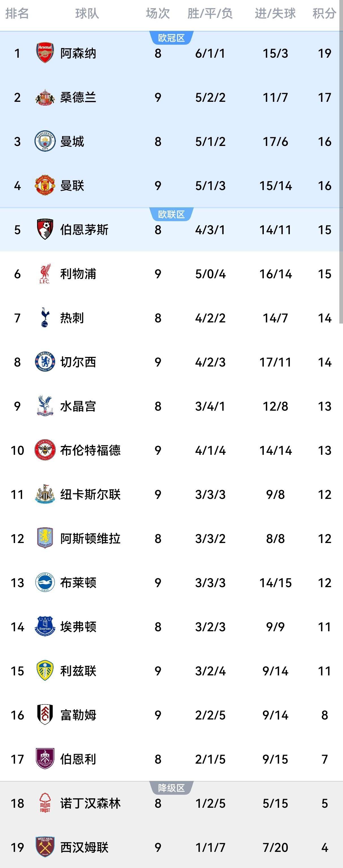Select the 胜/平/负 column header
This screenshot has width=343, height=868.
(x=210, y=14)
